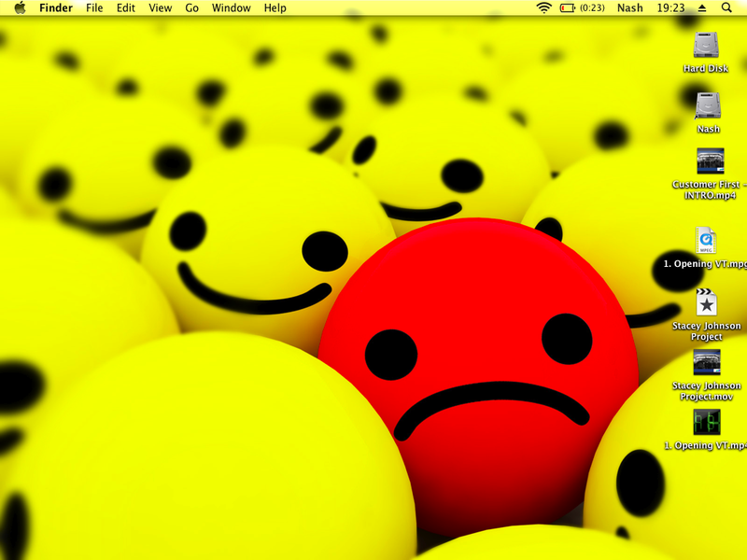
Task: Open the Window menu
Action: coord(231,8)
